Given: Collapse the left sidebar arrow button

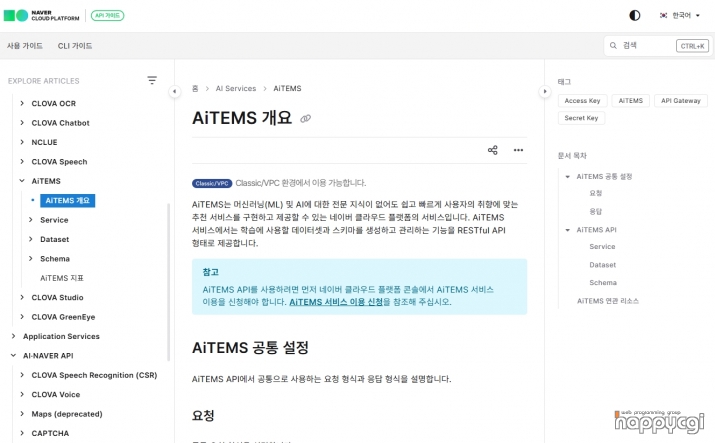Looking at the screenshot, I should click(174, 91).
